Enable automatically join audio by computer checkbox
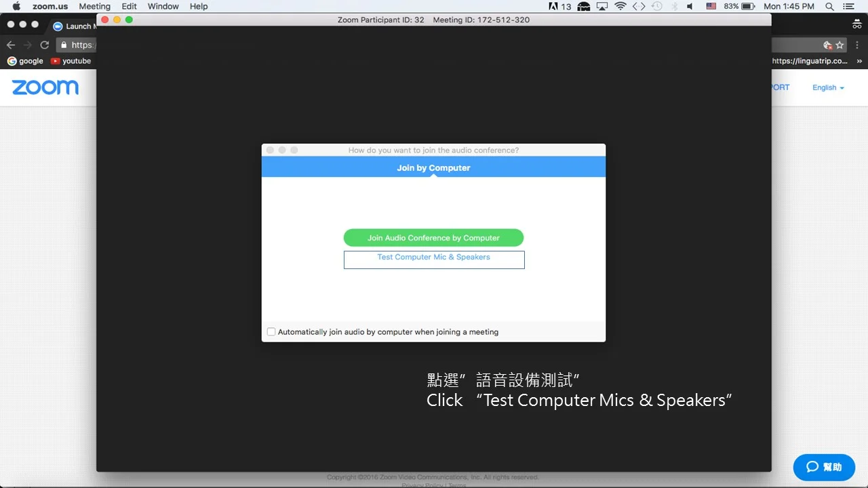This screenshot has height=488, width=868. (x=271, y=332)
